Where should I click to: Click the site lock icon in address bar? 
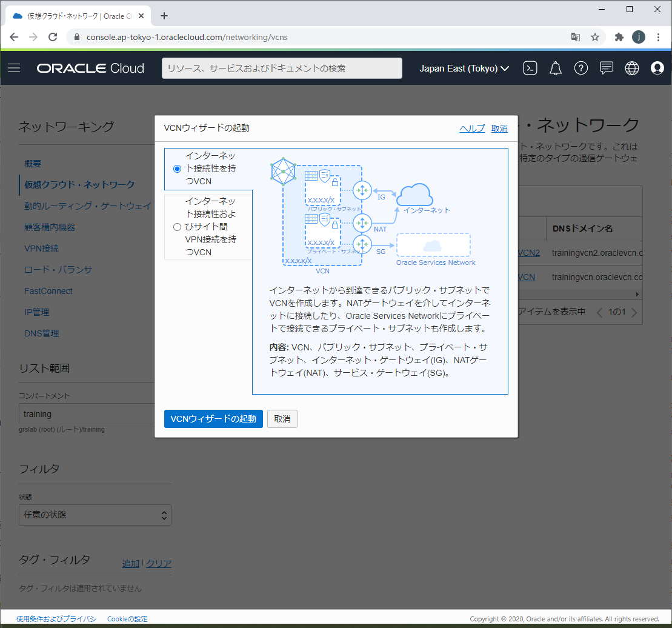point(77,38)
